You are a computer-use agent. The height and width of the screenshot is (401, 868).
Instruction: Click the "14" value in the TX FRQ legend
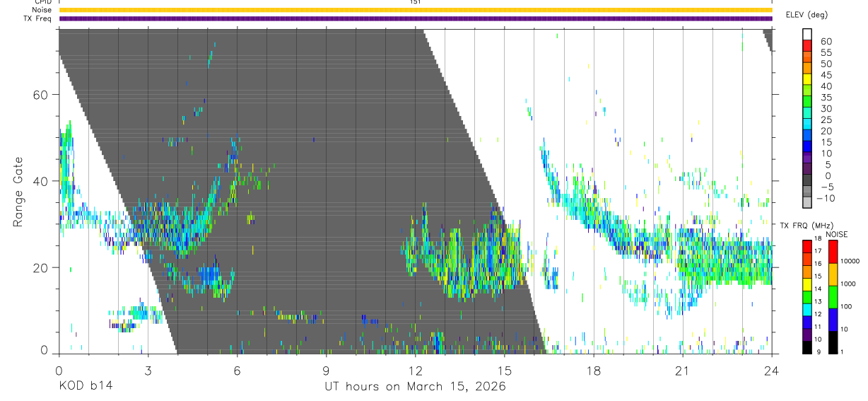[x=818, y=289]
